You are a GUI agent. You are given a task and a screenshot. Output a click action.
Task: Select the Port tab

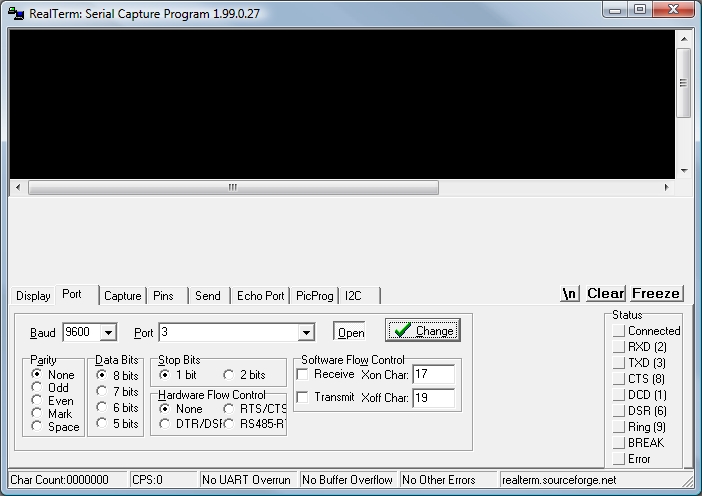click(x=77, y=295)
